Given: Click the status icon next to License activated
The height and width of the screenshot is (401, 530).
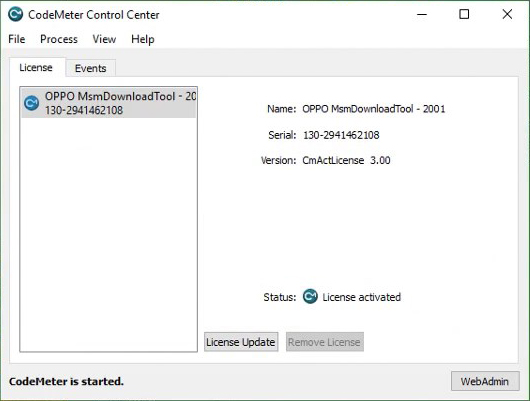Looking at the screenshot, I should (x=310, y=297).
